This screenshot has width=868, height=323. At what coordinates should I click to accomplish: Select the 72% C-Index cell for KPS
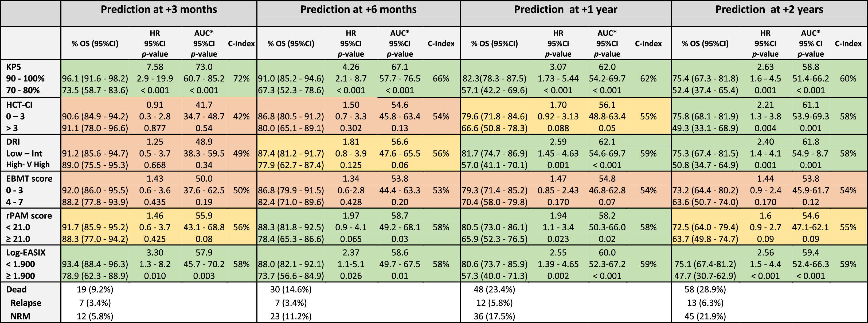(241, 79)
